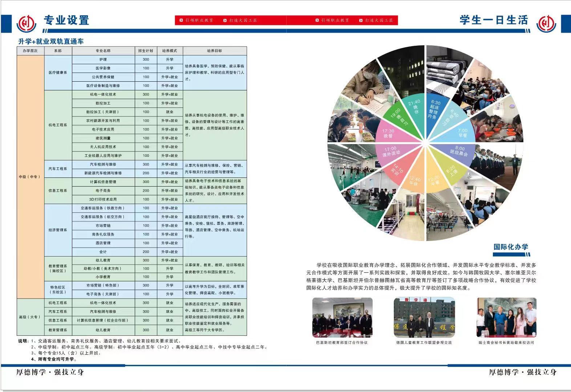This screenshot has height=392, width=571.
Task: Select the 高级（大专）level cell
Action: tap(30, 317)
